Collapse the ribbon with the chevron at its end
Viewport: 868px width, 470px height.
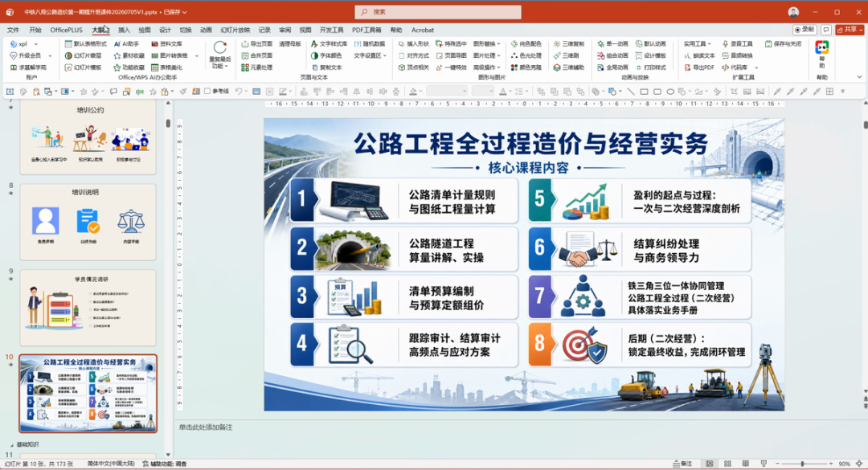(859, 77)
